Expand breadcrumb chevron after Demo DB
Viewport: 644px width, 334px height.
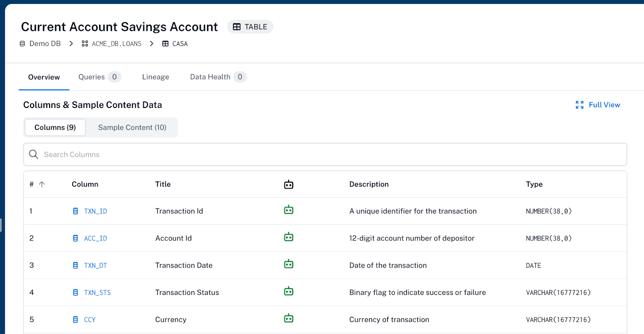coord(71,44)
